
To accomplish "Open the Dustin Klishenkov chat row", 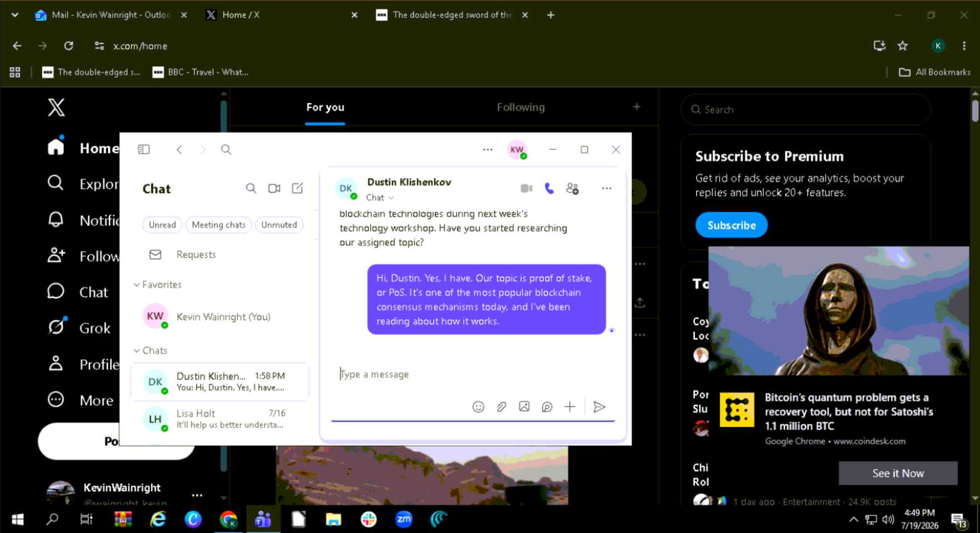I will point(220,382).
